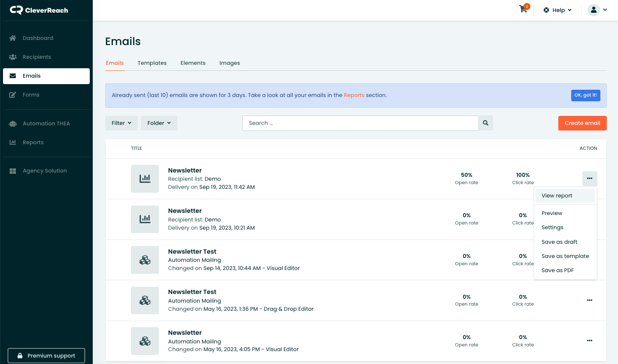Screen dimensions: 618x364
Task: Click the search magnifier button
Action: click(x=485, y=123)
